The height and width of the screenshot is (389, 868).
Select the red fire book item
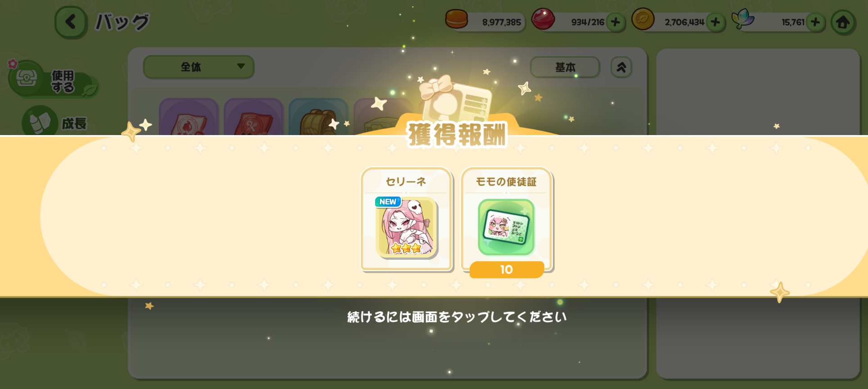coord(189,118)
